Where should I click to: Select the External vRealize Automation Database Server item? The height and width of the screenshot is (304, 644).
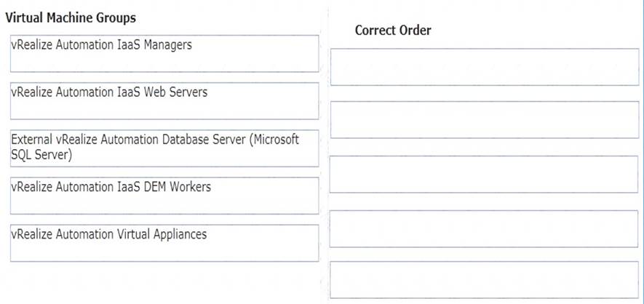pos(164,148)
